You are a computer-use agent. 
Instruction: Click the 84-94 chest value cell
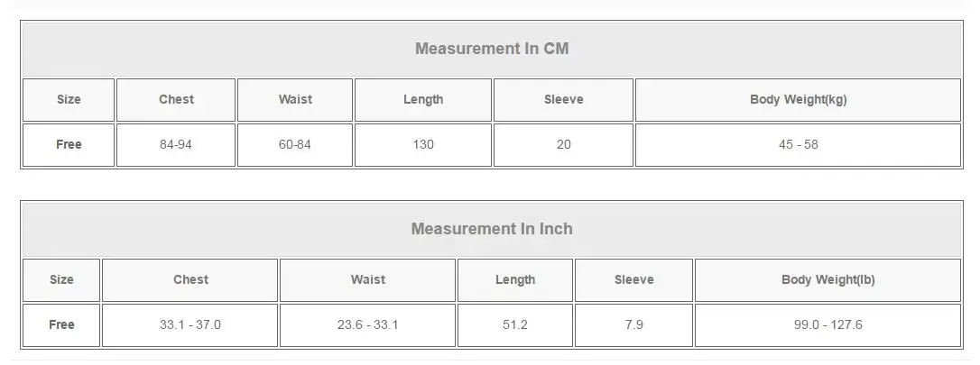tap(176, 144)
